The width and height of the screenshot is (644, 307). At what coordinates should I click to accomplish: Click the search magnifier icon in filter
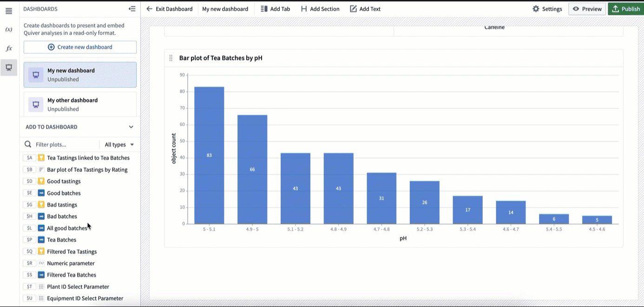(x=28, y=144)
